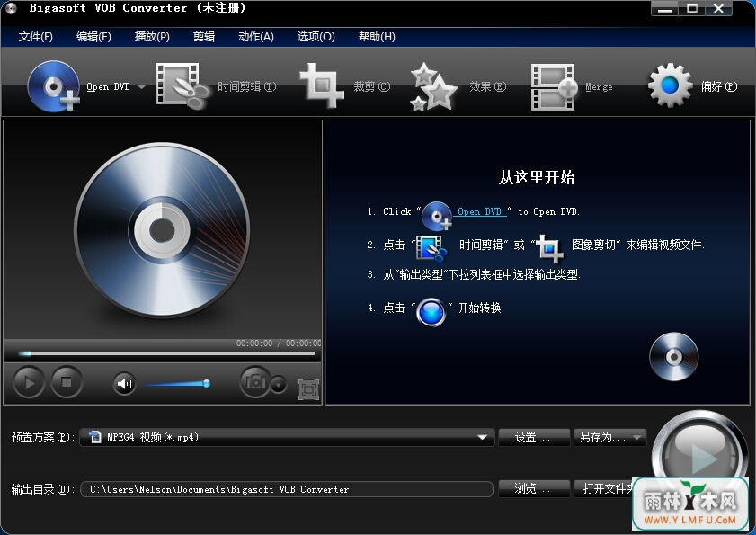Expand the snapshot options arrow
Image resolution: width=756 pixels, height=535 pixels.
(279, 385)
